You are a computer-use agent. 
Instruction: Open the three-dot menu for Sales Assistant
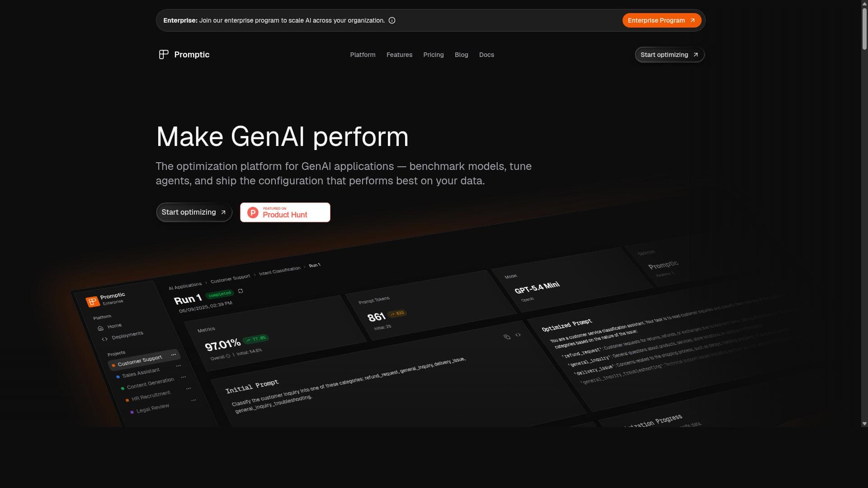point(178,366)
